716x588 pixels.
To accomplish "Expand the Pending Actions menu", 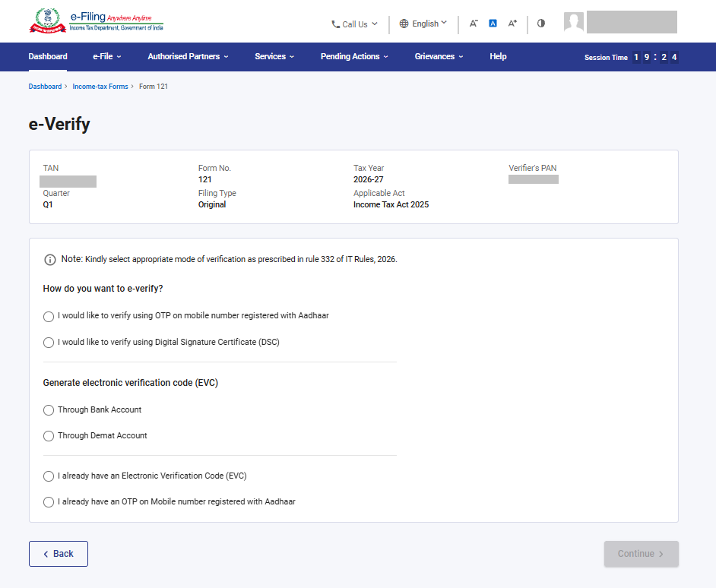I will coord(354,57).
